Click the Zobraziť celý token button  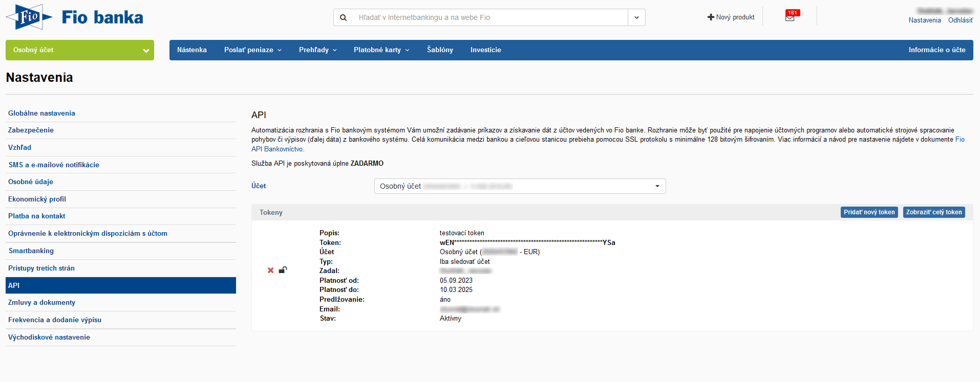click(934, 212)
